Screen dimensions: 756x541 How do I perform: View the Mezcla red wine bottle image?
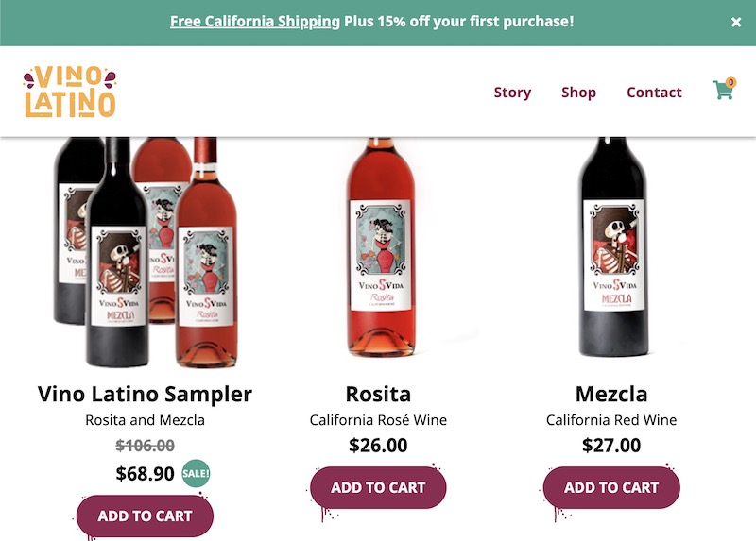(x=613, y=247)
